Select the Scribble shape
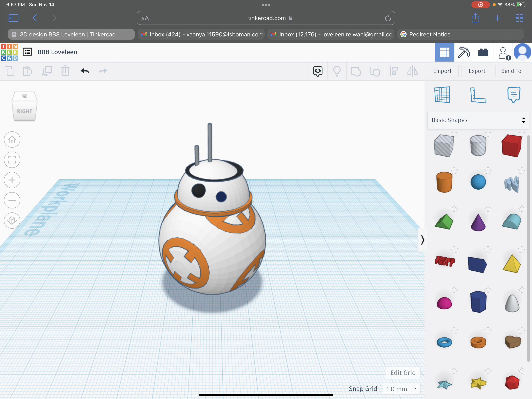 (512, 184)
